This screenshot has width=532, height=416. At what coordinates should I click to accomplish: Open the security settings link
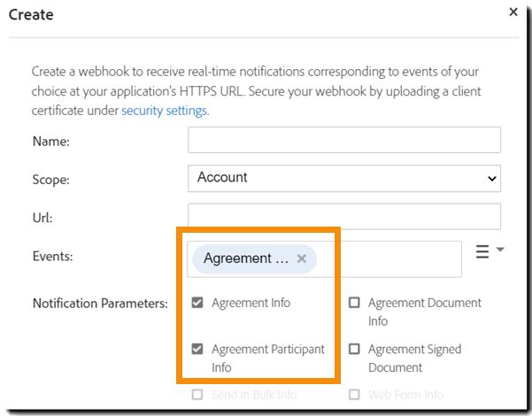pos(166,111)
